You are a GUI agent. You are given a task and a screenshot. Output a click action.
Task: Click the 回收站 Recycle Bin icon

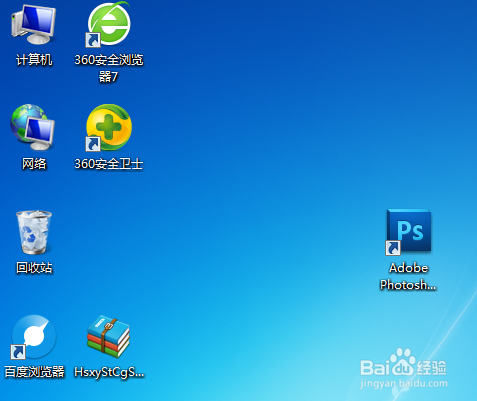pyautogui.click(x=34, y=232)
